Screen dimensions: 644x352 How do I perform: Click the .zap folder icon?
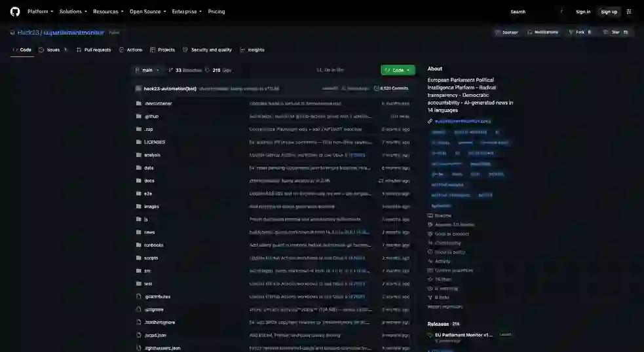pos(138,130)
